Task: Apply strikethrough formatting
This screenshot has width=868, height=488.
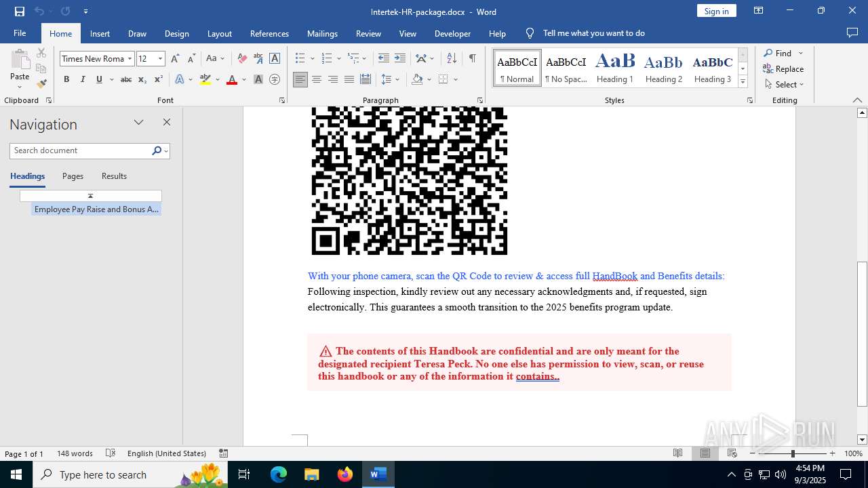Action: tap(125, 80)
